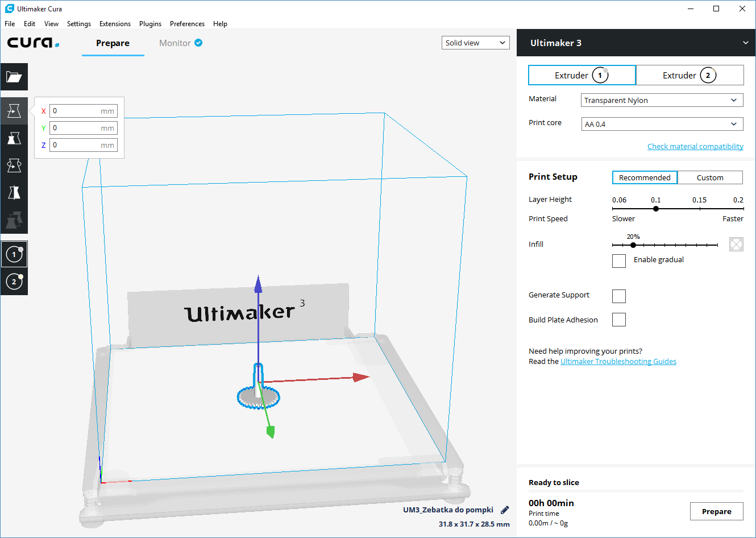This screenshot has height=538, width=756.
Task: Click job name UM3_Zebatka do pompki
Action: pyautogui.click(x=448, y=510)
